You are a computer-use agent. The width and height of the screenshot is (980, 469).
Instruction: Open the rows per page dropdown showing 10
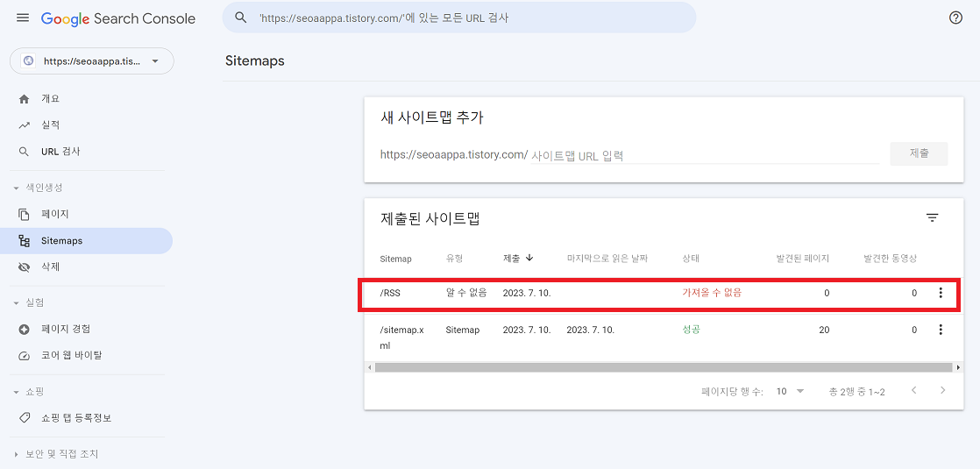tap(790, 392)
